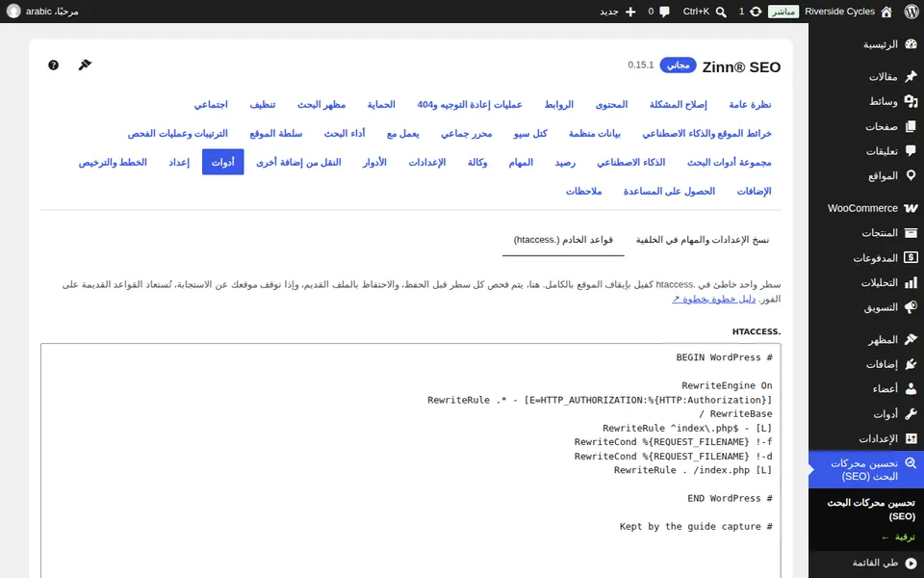
Task: Open the اجتماعي social tab
Action: 211,104
